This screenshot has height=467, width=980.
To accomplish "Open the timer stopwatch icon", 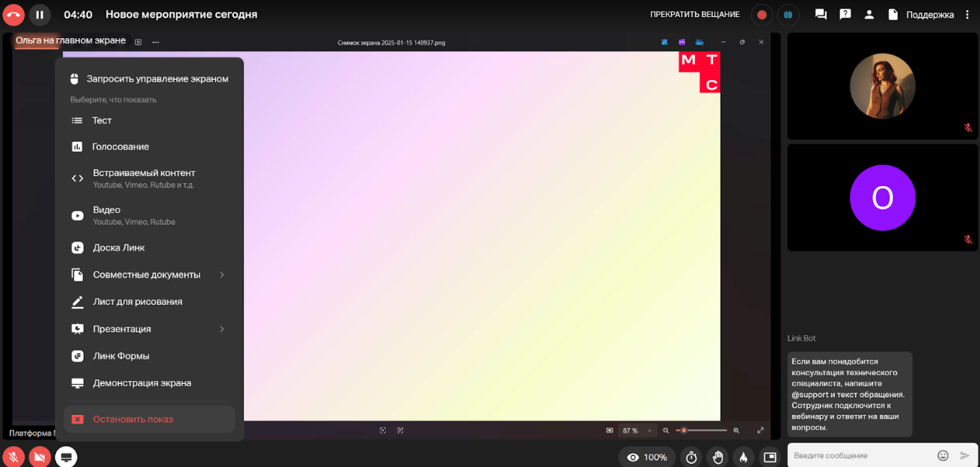I will (x=691, y=457).
